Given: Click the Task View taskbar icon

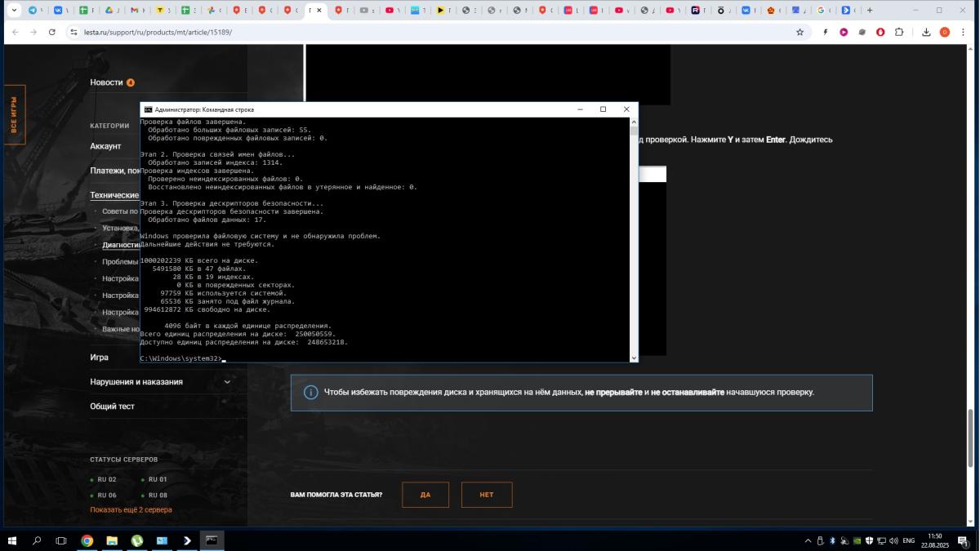Looking at the screenshot, I should [61, 540].
